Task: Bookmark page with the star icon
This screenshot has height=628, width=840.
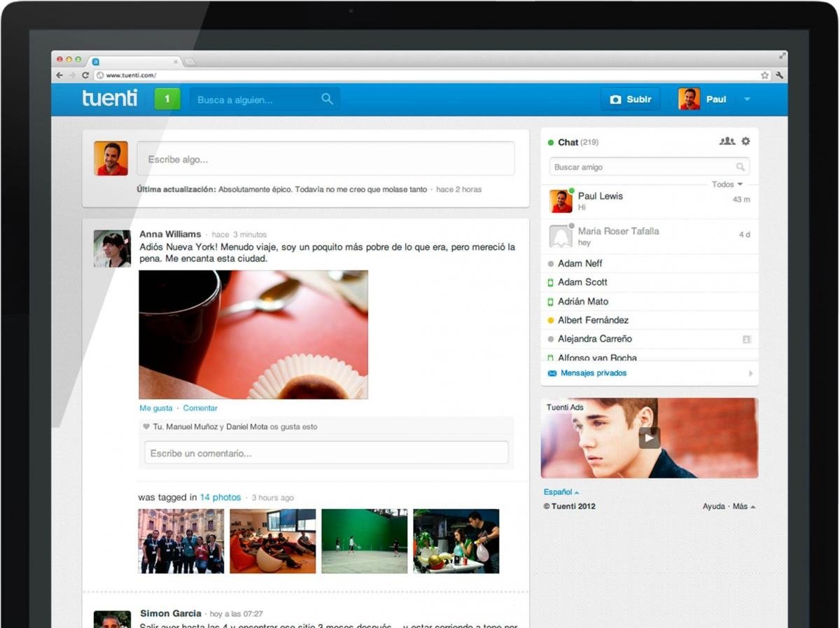Action: (764, 75)
